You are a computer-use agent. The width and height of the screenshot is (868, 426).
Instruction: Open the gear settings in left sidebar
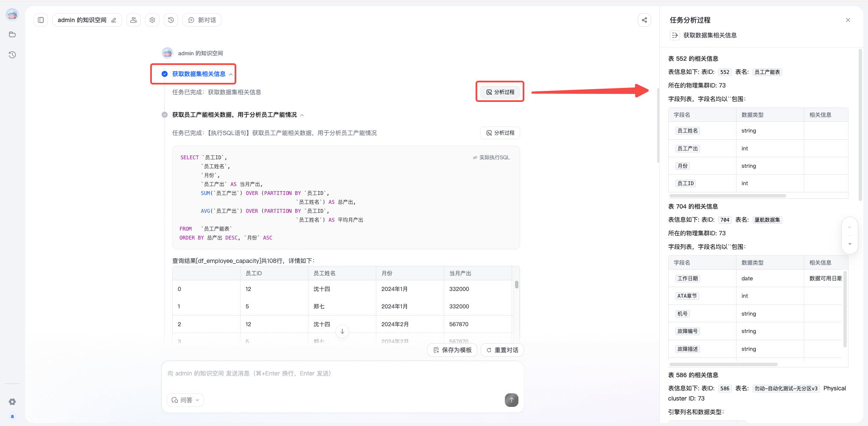(12, 402)
